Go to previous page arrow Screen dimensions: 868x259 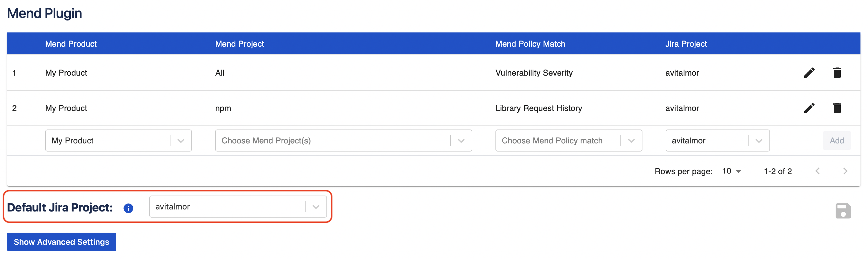[x=818, y=171]
